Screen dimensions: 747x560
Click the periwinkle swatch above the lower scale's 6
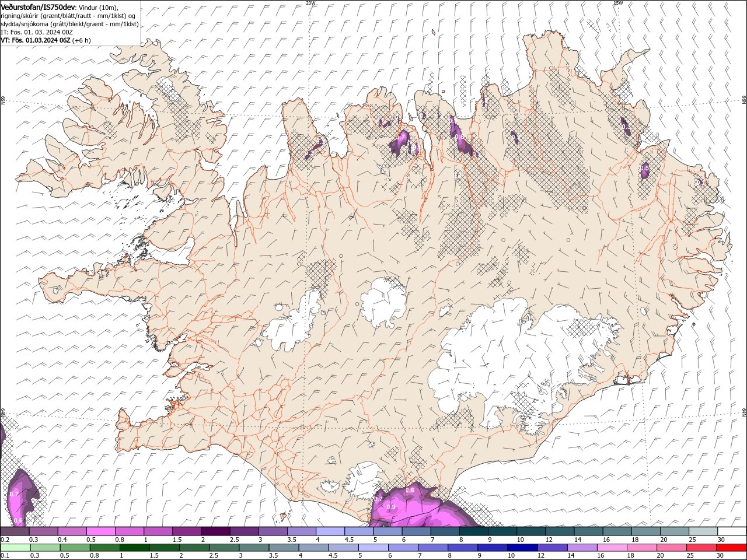click(x=403, y=548)
